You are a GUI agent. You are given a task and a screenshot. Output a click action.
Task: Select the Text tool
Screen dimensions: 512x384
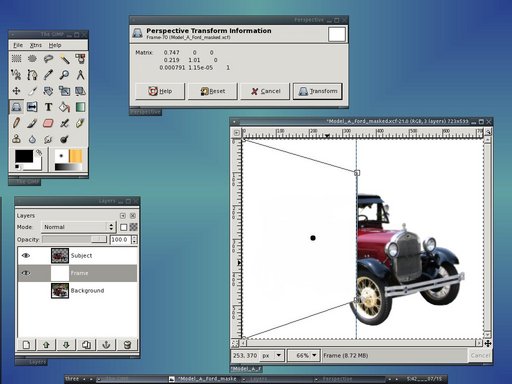coord(48,107)
